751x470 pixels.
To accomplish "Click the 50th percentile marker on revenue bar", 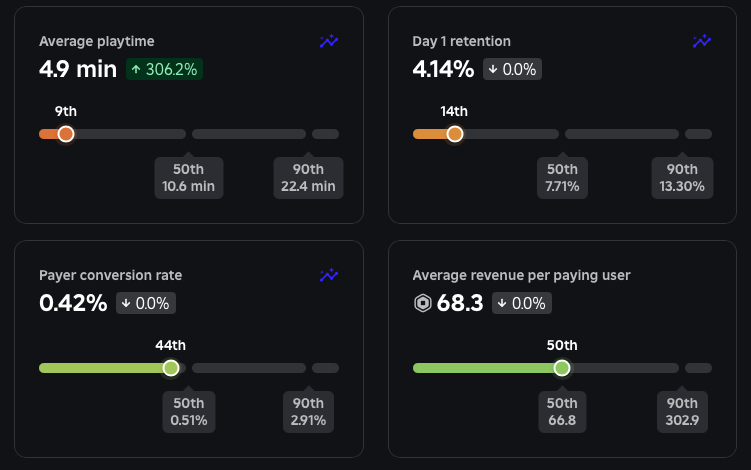I will pyautogui.click(x=562, y=368).
